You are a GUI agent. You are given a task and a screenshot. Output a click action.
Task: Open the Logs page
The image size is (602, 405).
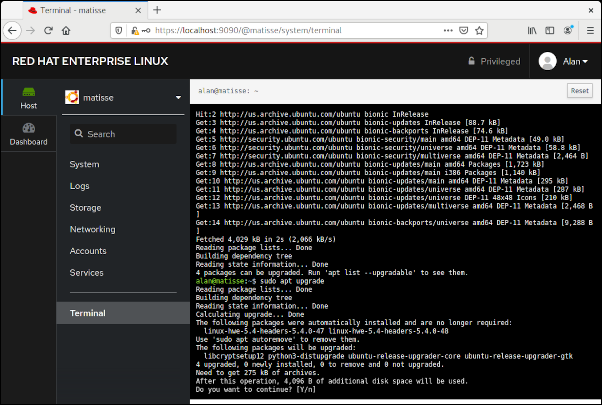[79, 186]
